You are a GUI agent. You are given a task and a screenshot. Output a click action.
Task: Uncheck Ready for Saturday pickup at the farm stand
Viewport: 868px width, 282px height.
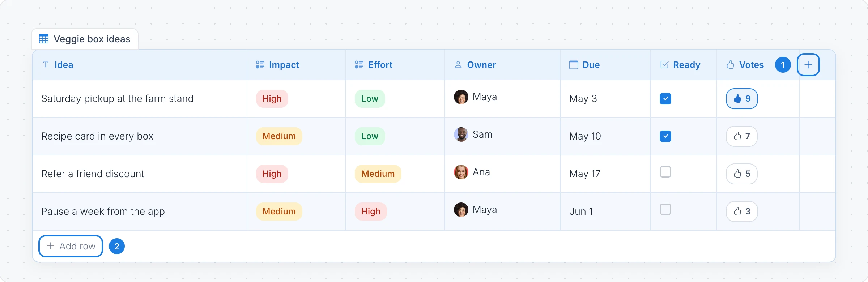[x=665, y=99]
